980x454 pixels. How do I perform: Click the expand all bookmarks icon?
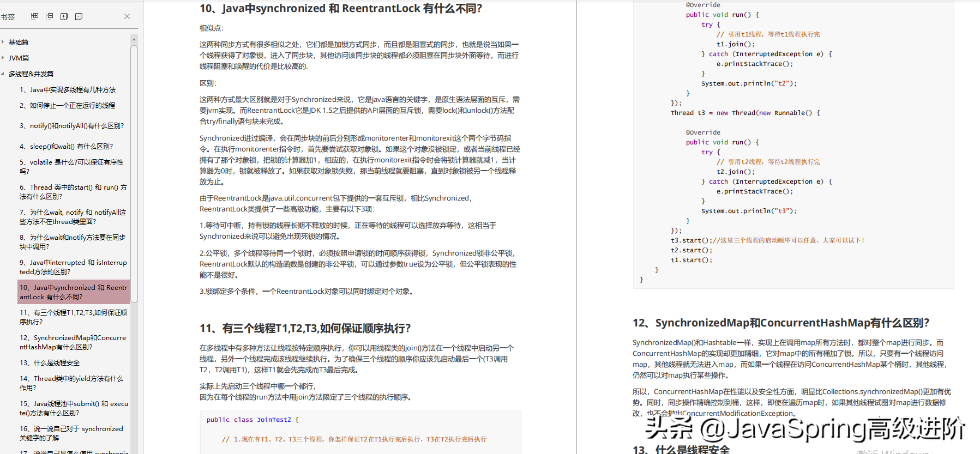(x=34, y=16)
